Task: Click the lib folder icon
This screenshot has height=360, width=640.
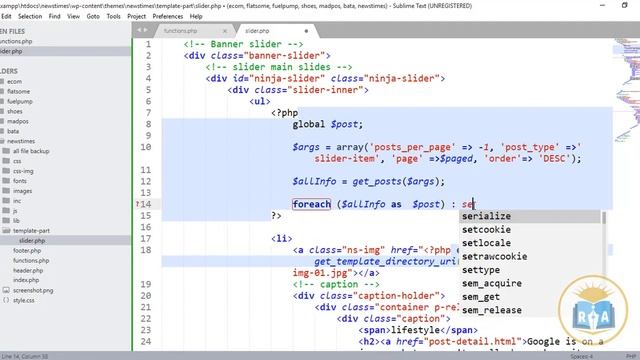Action: (x=6, y=220)
